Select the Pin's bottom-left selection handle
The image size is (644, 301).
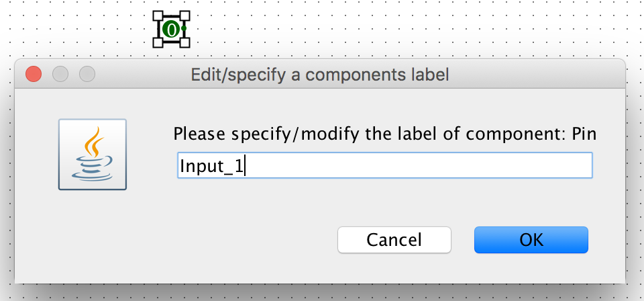point(158,42)
